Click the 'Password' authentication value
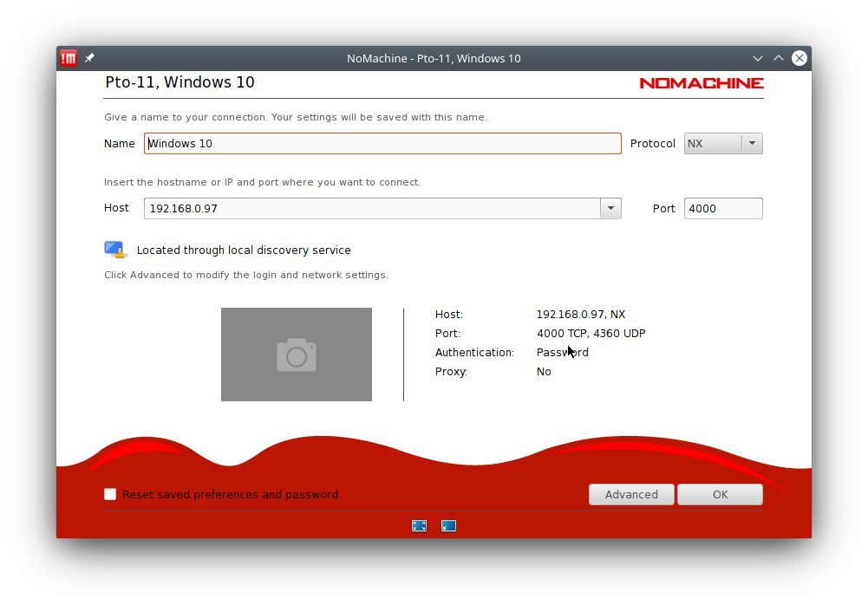 [x=563, y=352]
